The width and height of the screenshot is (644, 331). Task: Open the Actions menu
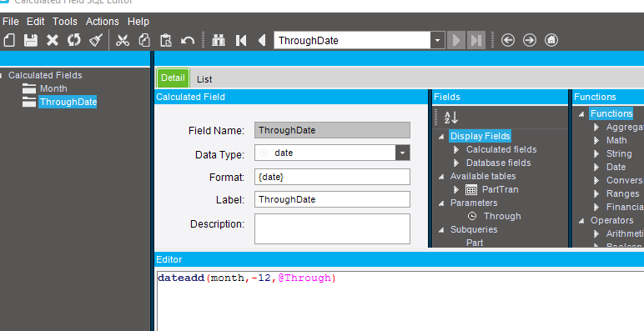pyautogui.click(x=103, y=22)
